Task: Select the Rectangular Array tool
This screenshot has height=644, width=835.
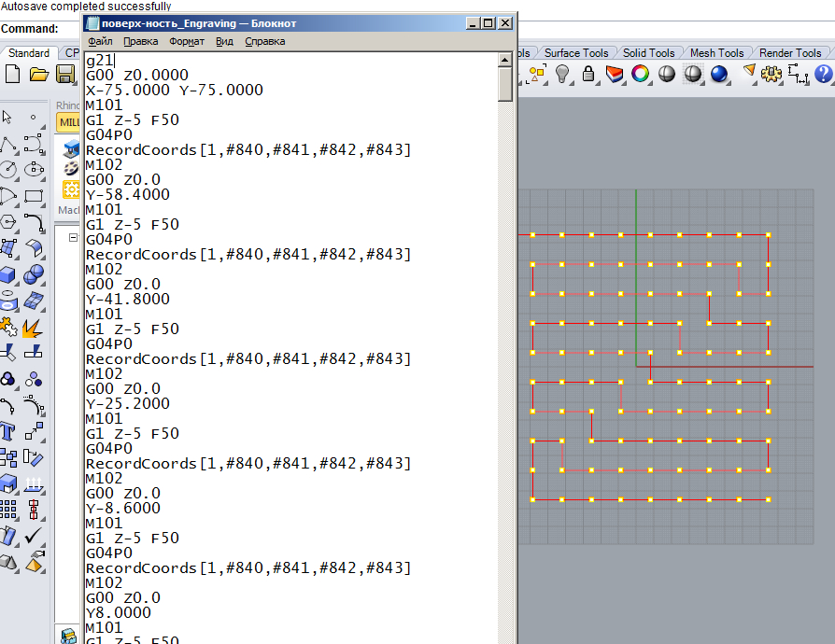Action: (8, 510)
